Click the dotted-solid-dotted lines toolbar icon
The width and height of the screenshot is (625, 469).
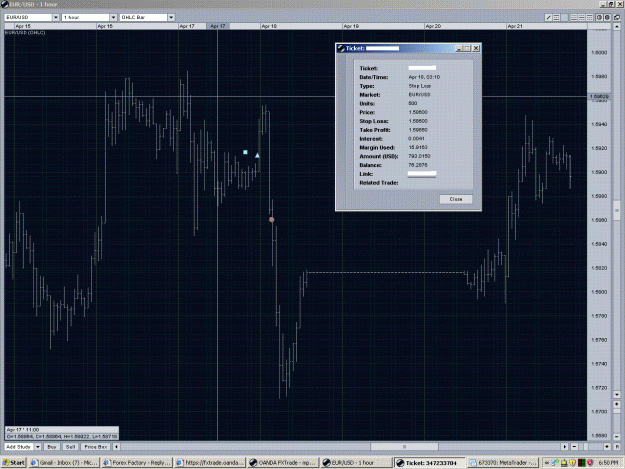pos(582,17)
